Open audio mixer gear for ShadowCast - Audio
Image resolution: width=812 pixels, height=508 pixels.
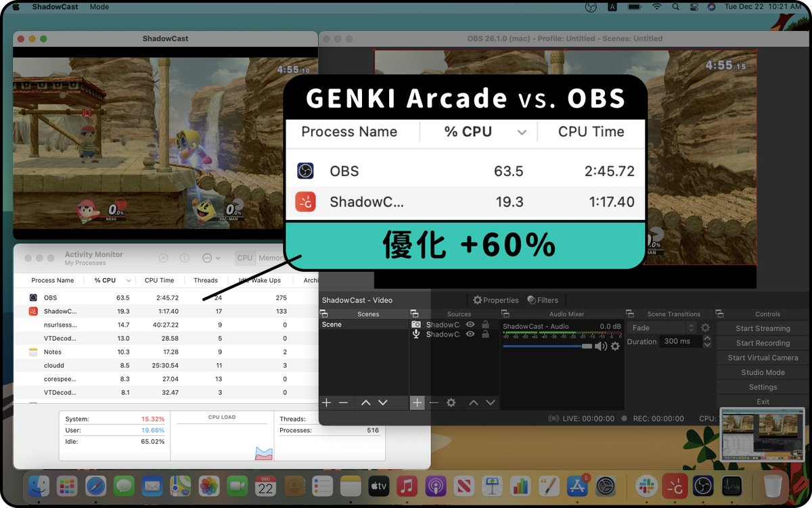(x=615, y=346)
